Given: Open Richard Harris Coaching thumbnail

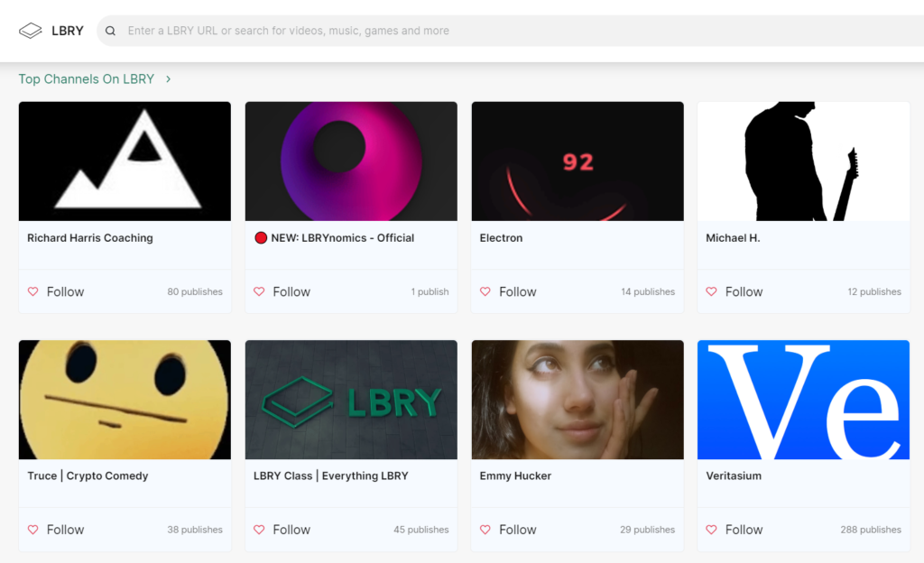Looking at the screenshot, I should [x=125, y=162].
